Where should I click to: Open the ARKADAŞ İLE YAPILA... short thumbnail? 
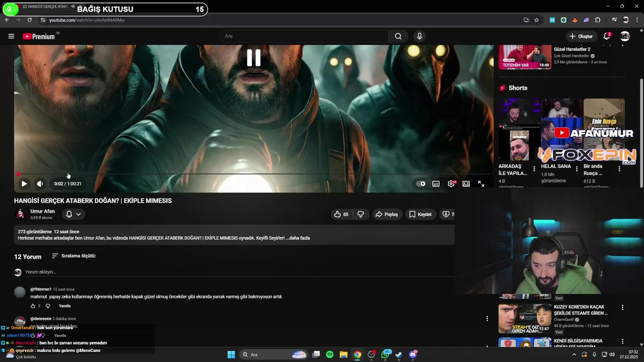pos(519,130)
